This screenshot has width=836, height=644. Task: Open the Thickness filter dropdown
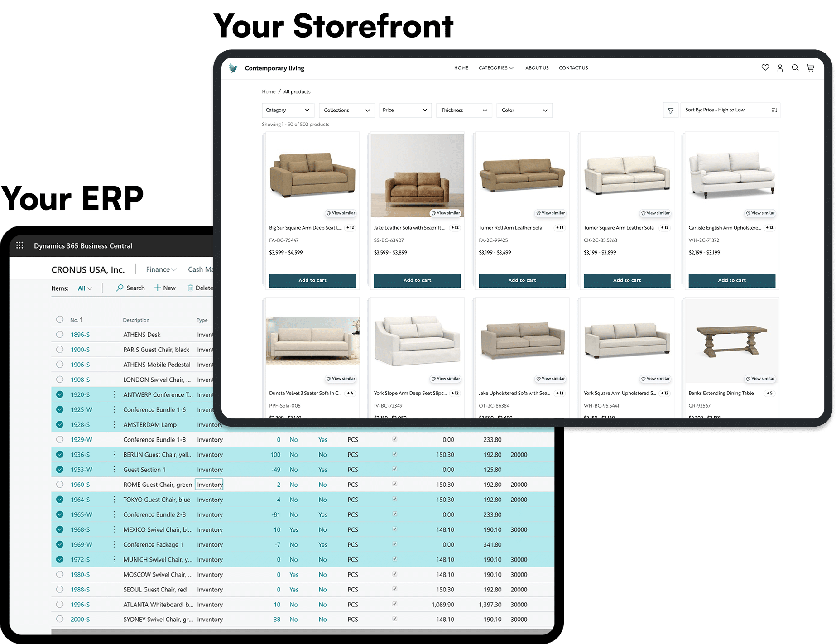point(464,110)
